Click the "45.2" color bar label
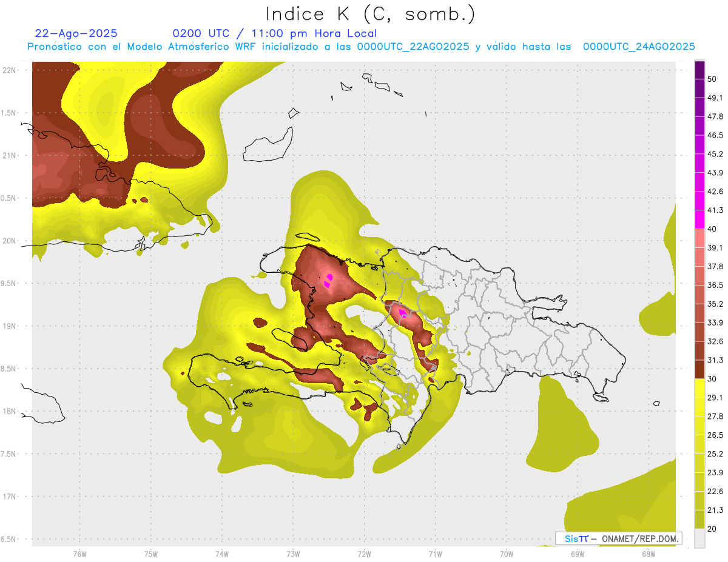The width and height of the screenshot is (728, 562). pos(715,154)
